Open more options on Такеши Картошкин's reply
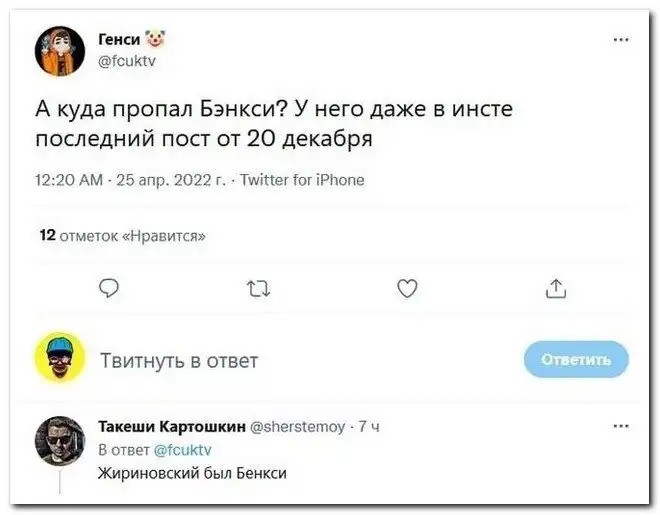The height and width of the screenshot is (515, 660). (621, 425)
